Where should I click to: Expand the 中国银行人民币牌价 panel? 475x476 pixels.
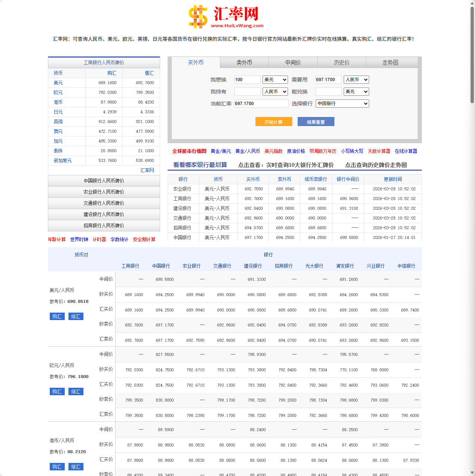(x=104, y=181)
